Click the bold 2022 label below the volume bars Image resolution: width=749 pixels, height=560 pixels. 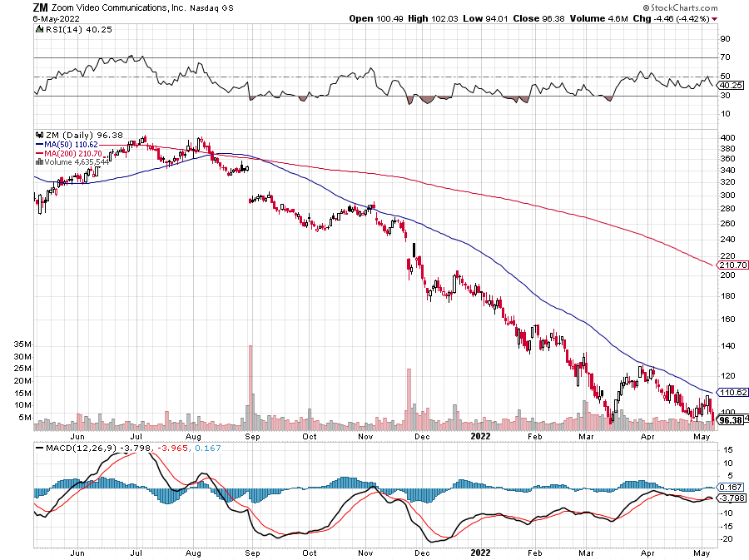click(480, 436)
